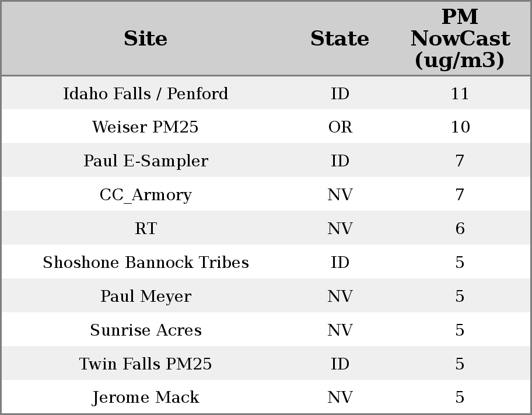Click the Paul E-Sampler site row
This screenshot has height=415, width=532.
click(146, 161)
